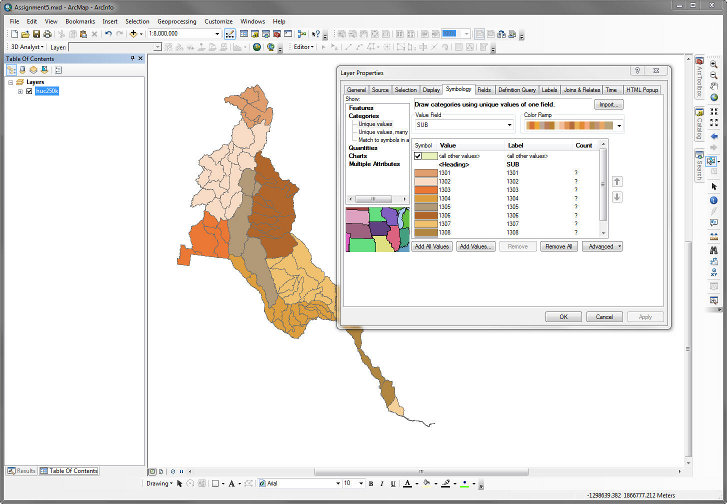Switch to the Joins & Relates tab
727x504 pixels.
click(x=582, y=90)
